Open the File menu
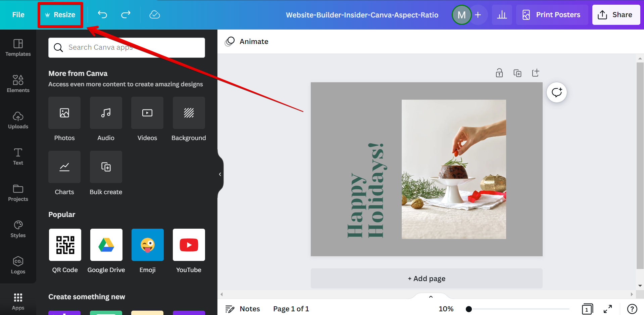The width and height of the screenshot is (644, 315). [x=18, y=15]
